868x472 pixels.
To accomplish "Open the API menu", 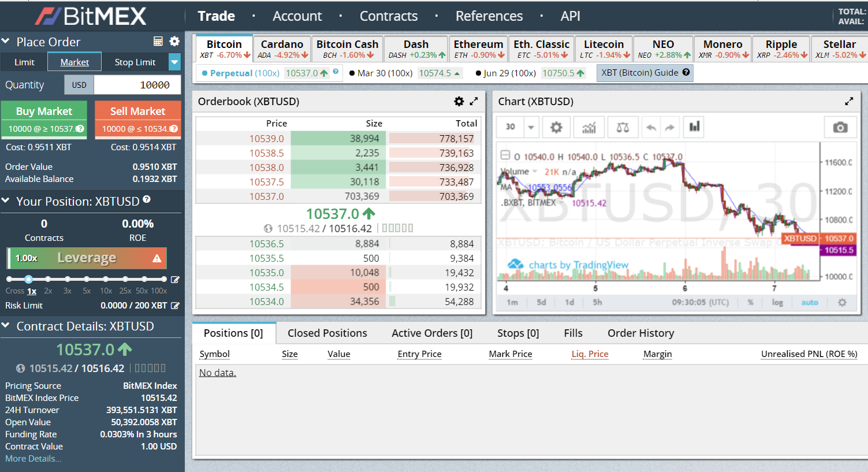I will (x=571, y=16).
